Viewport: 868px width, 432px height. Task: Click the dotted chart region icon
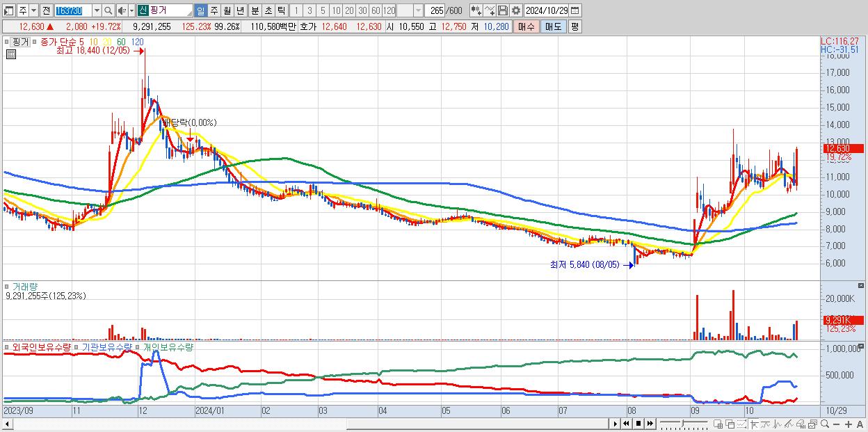(x=741, y=424)
